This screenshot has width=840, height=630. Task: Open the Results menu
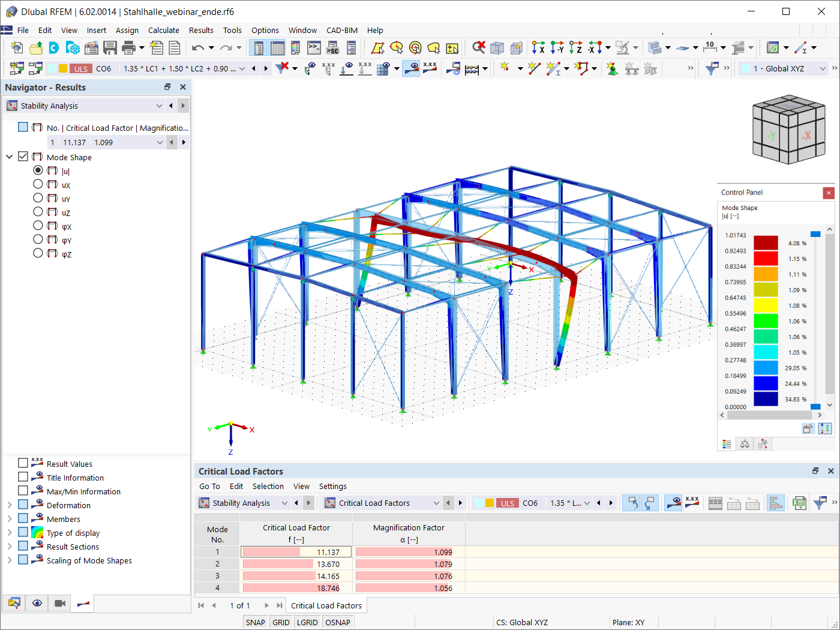[x=201, y=30]
